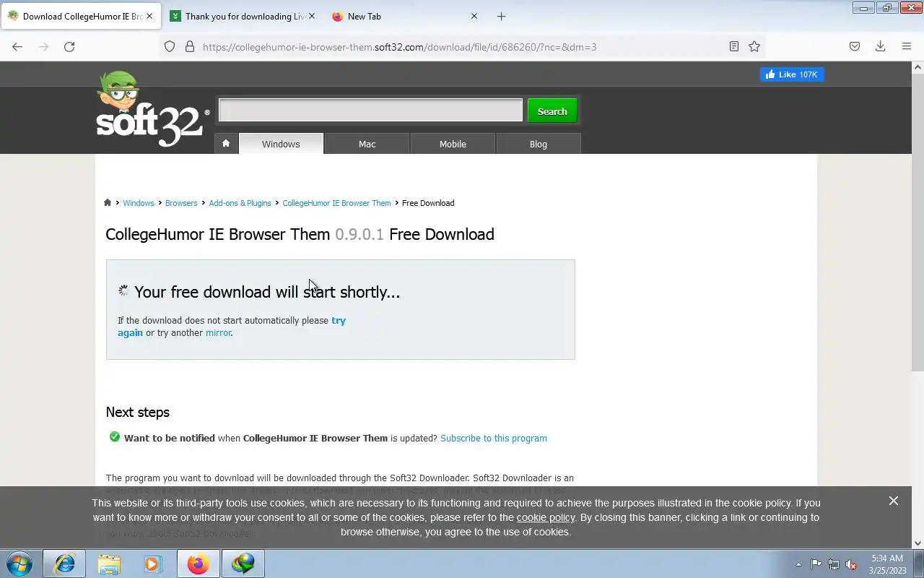The height and width of the screenshot is (578, 924).
Task: Toggle Reader View icon in address bar
Action: coord(734,46)
